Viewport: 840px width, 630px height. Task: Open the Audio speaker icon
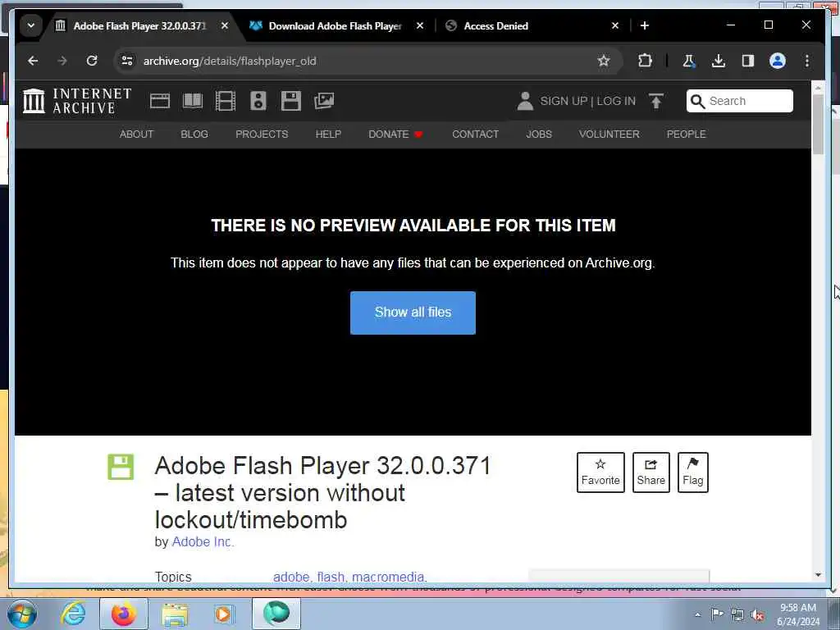pyautogui.click(x=258, y=101)
